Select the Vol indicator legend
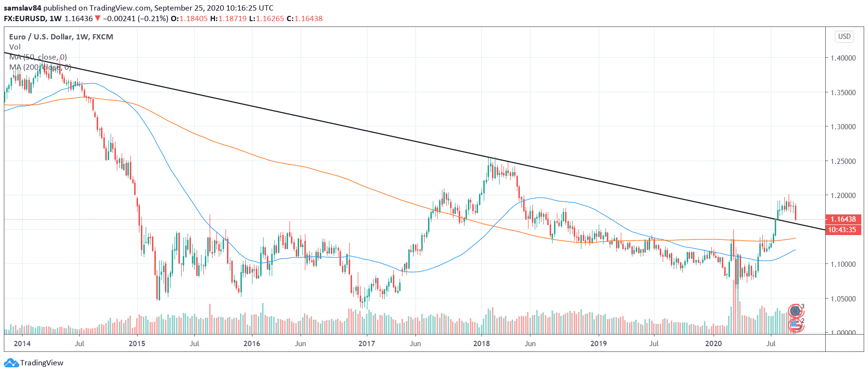The height and width of the screenshot is (374, 868). pyautogui.click(x=15, y=47)
